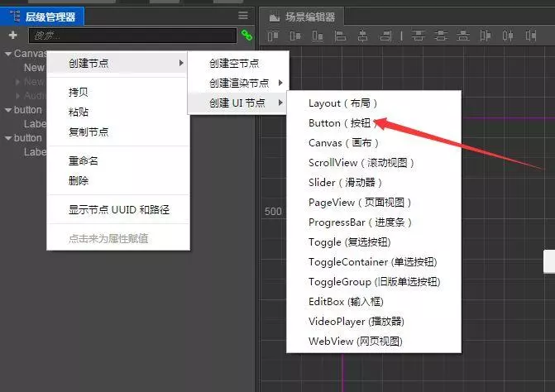Collapse the button node directly above the last Label

point(8,138)
